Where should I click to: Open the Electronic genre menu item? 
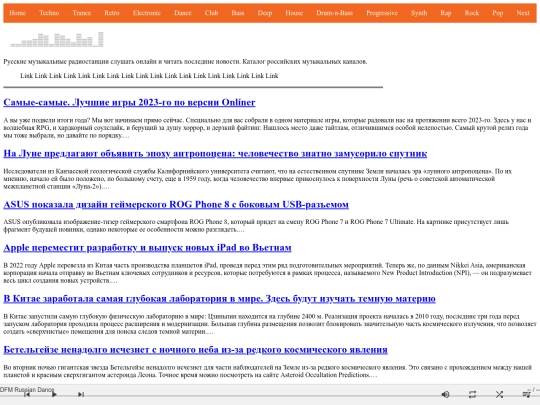(x=147, y=13)
